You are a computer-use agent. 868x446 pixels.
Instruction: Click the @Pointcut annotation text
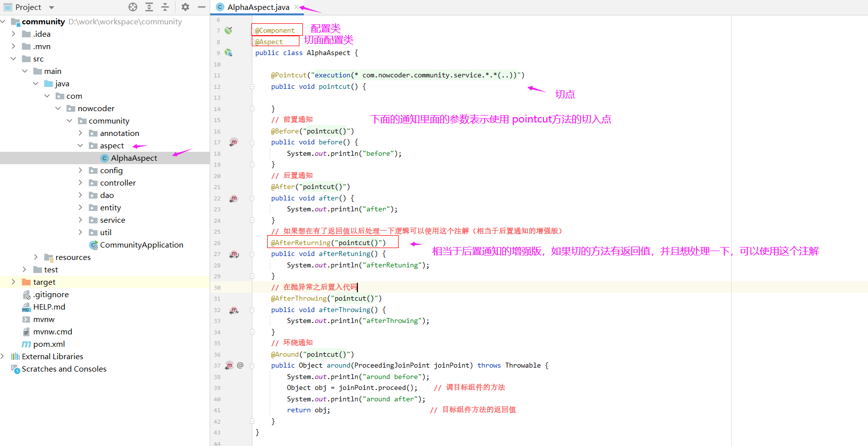[x=289, y=75]
